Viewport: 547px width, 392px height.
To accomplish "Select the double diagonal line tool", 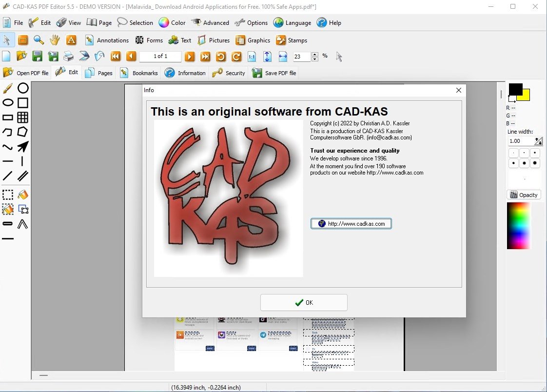I will [23, 176].
